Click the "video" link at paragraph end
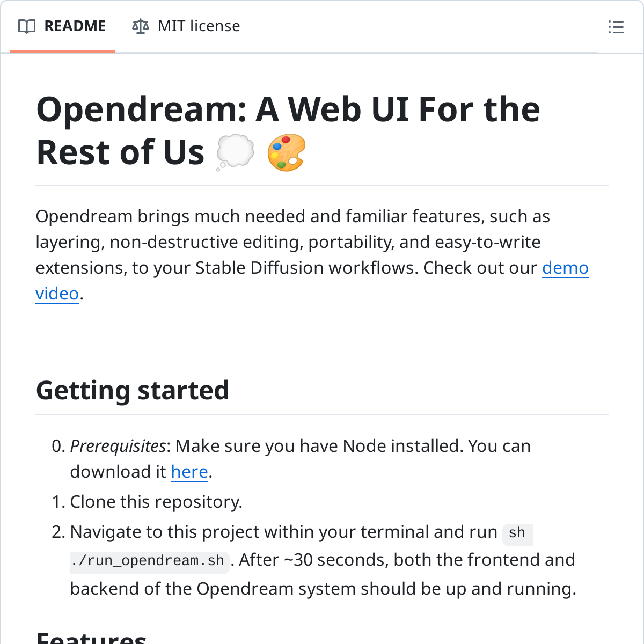This screenshot has width=644, height=644. [x=57, y=294]
